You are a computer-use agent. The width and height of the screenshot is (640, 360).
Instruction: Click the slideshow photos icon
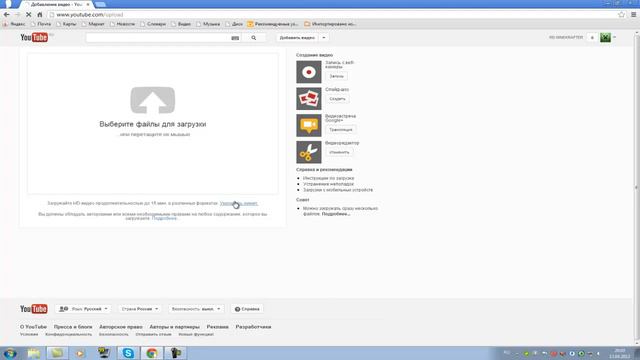click(x=309, y=99)
